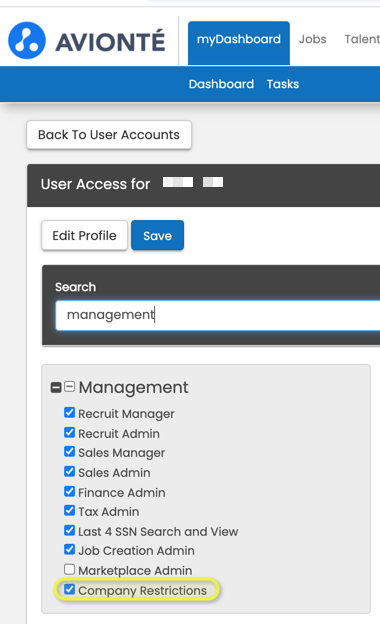Image resolution: width=380 pixels, height=624 pixels.
Task: Uncheck the Recruit Admin checkbox
Action: click(69, 432)
